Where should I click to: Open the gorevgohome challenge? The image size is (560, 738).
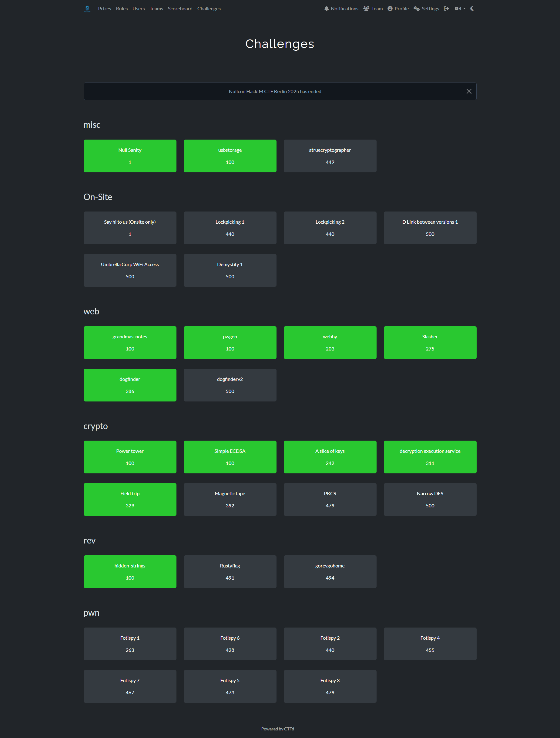coord(330,572)
